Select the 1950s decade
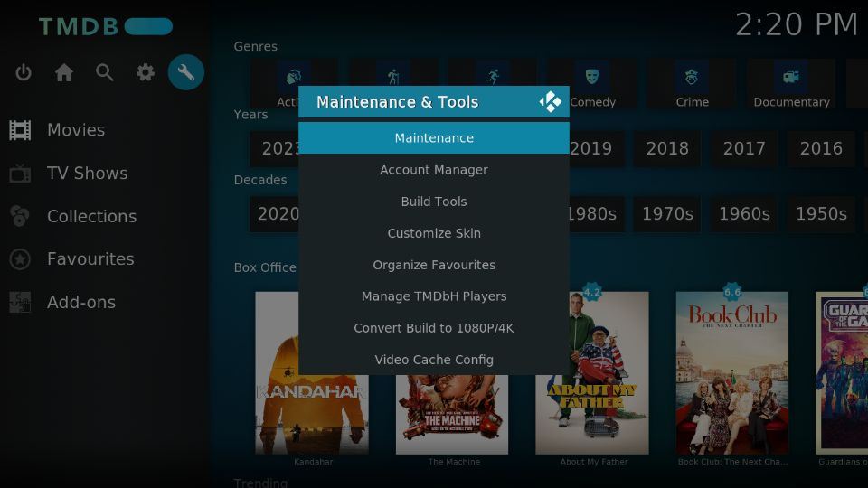This screenshot has width=868, height=488. [821, 213]
